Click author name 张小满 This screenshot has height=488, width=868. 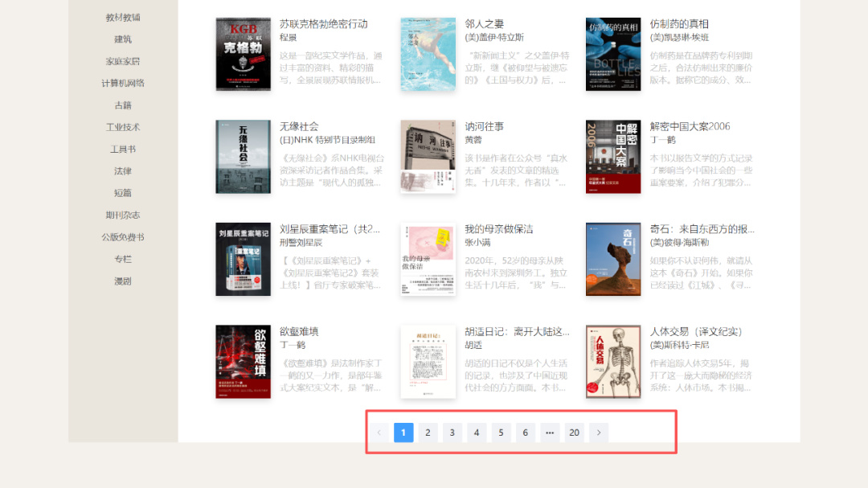coord(477,242)
